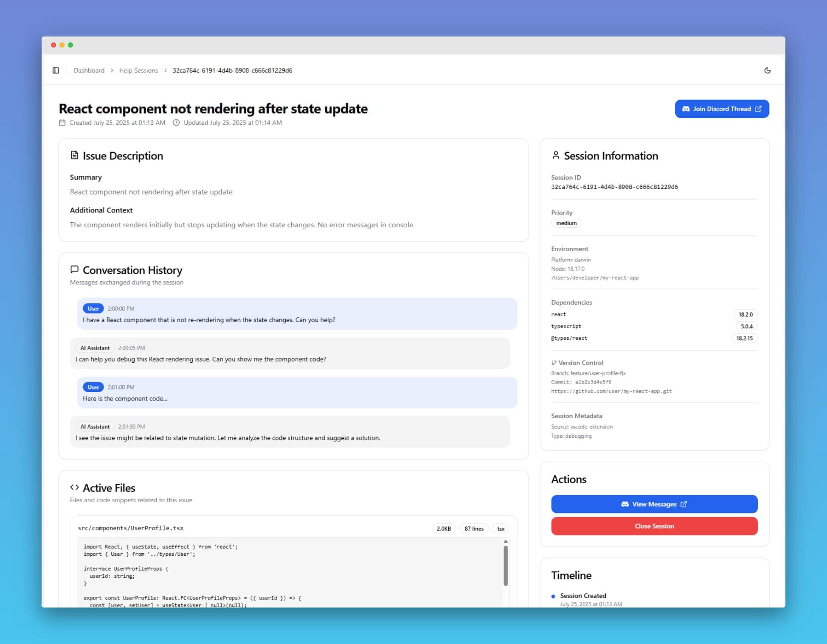This screenshot has width=827, height=644.
Task: Click the calendar icon beside the created date
Action: tap(62, 123)
